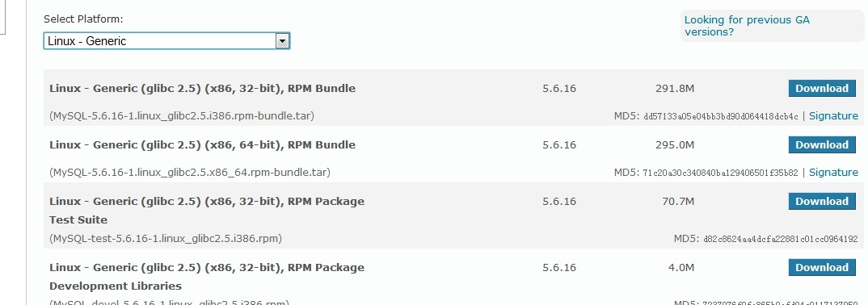Click the MySQL-5.6.16-1.linux_glibc2.5.x86_64.rpm-bundle.tar filename
This screenshot has width=868, height=305.
[x=189, y=173]
